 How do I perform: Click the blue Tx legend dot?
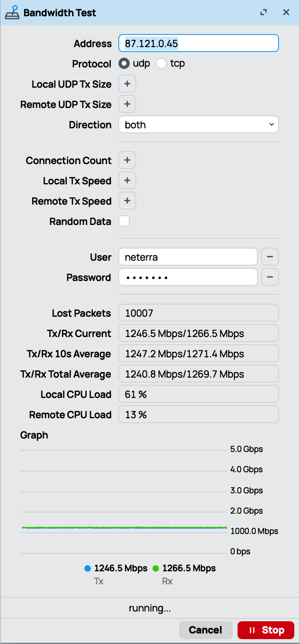point(88,568)
